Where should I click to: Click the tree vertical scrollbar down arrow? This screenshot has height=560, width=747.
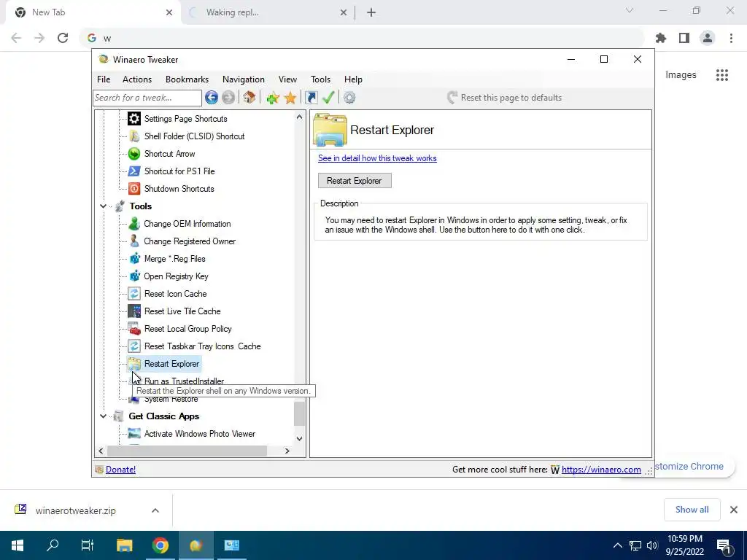pyautogui.click(x=299, y=438)
